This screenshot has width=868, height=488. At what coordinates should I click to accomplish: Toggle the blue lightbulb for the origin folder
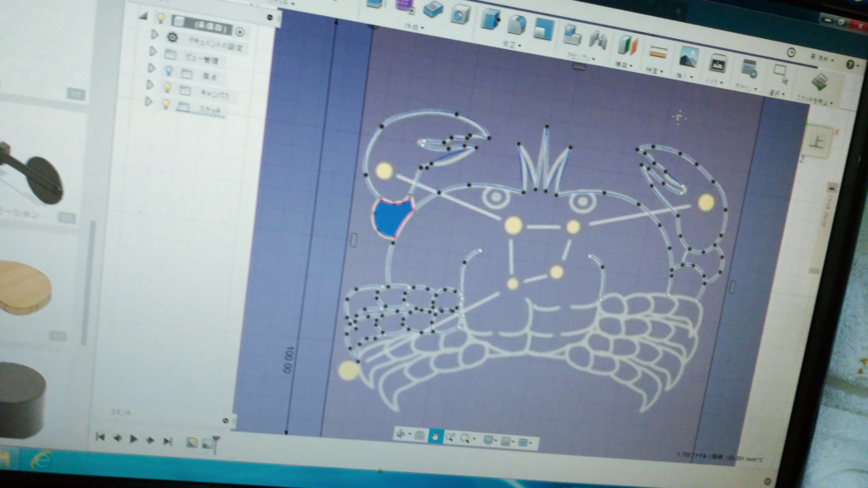click(169, 71)
